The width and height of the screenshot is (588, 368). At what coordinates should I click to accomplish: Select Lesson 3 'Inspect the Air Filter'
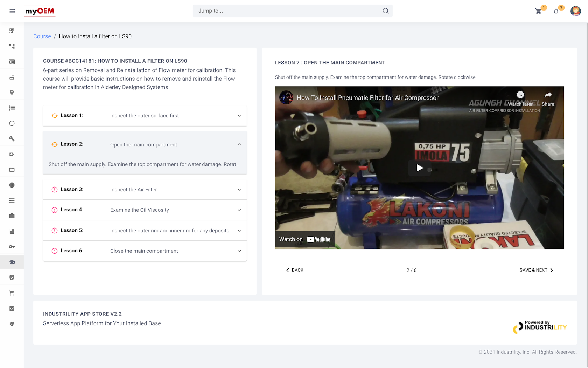(145, 190)
